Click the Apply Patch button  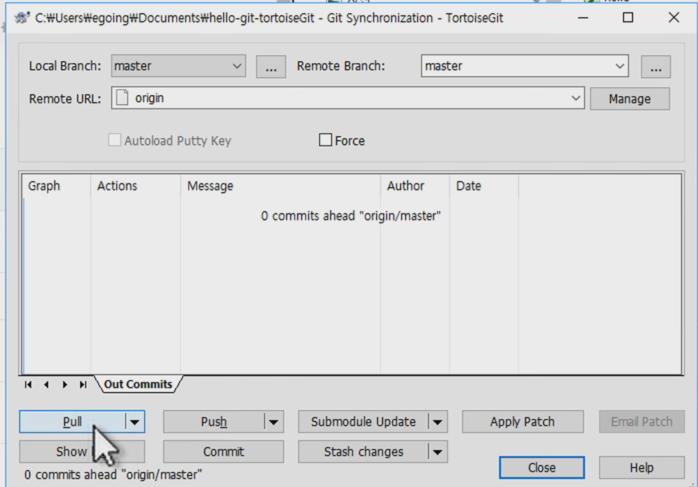tap(523, 422)
